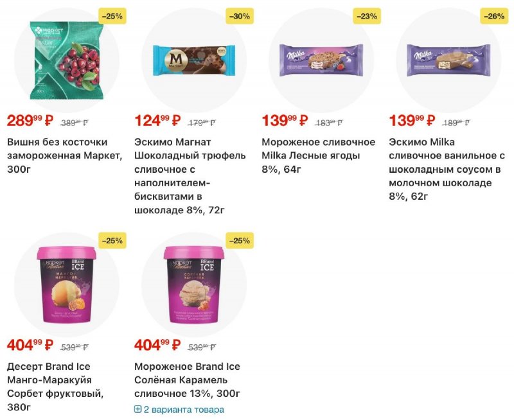Click the 124.99 ₽ price of Magnat eskimo
Screen dimensions: 514x420
coord(157,121)
